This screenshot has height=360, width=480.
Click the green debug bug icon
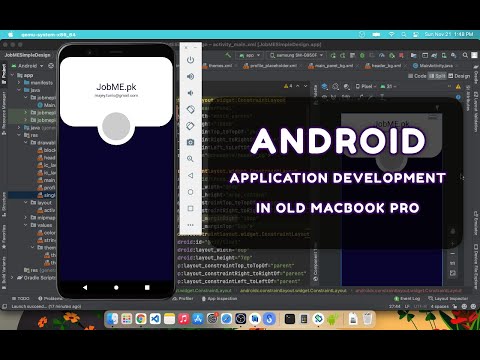pyautogui.click(x=362, y=55)
